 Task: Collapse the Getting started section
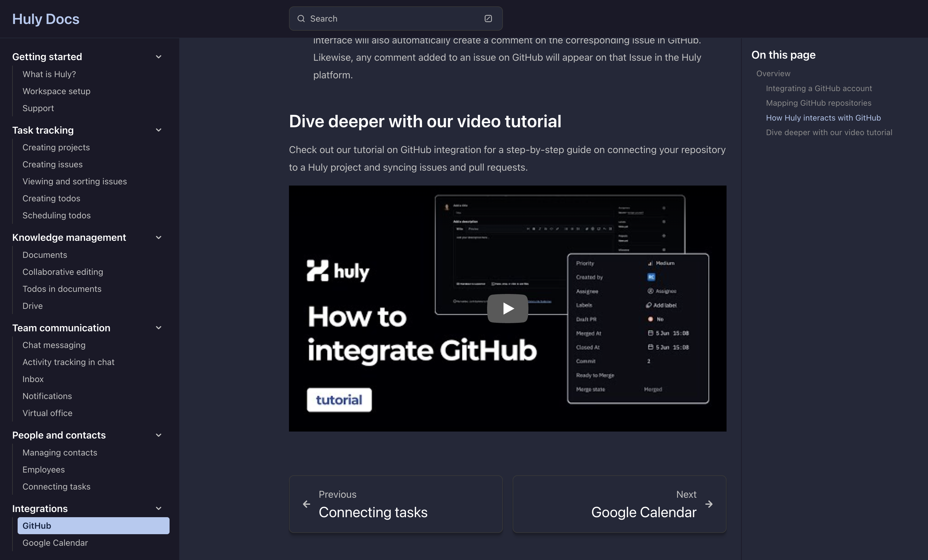point(159,57)
